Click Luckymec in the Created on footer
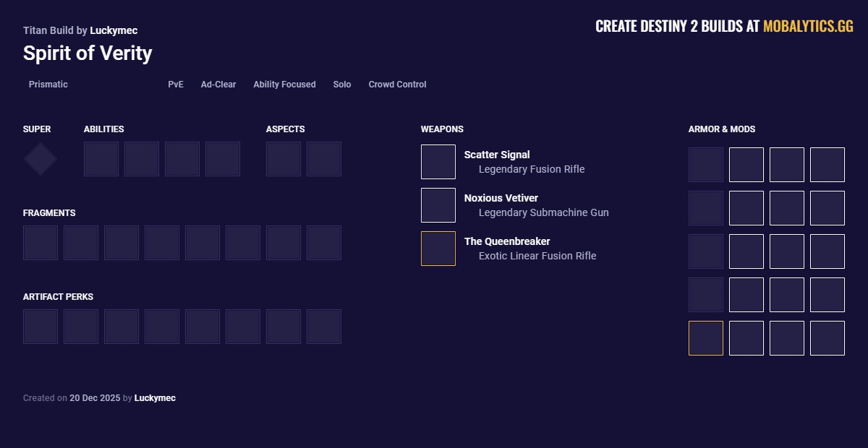The image size is (868, 448). coord(155,398)
